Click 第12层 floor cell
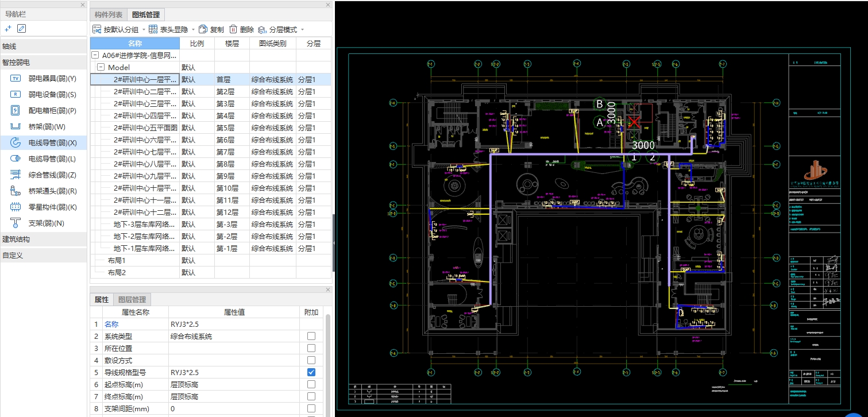Viewport: 868px width, 417px height. point(232,212)
